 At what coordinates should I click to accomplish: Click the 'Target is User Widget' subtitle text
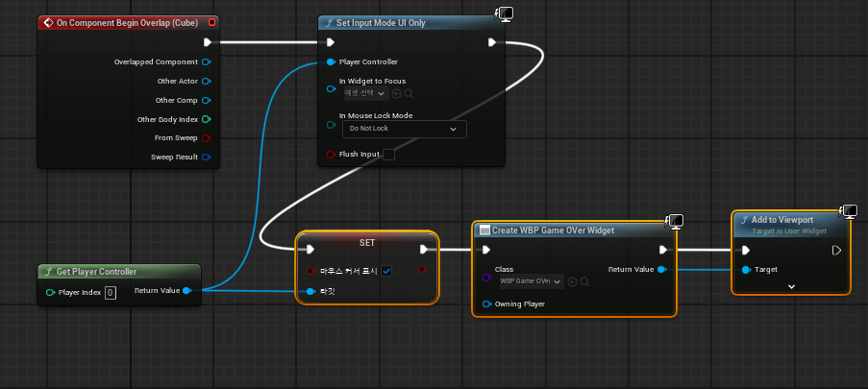click(x=789, y=231)
